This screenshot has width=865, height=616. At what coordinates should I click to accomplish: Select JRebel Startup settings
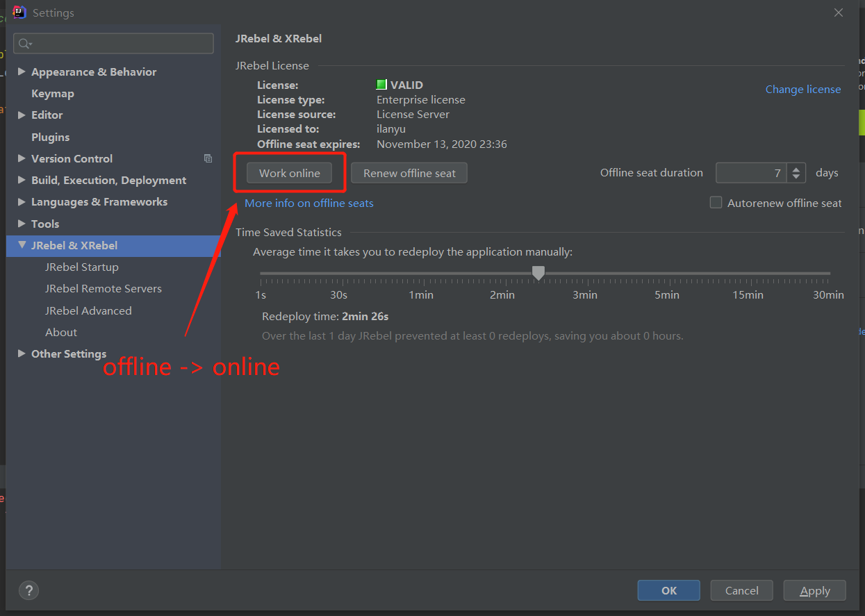[x=82, y=267]
